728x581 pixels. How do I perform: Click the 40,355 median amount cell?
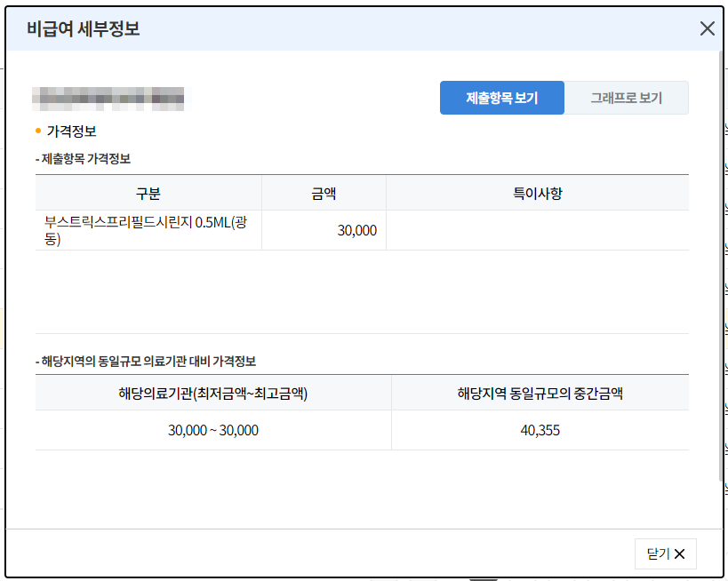click(x=540, y=430)
